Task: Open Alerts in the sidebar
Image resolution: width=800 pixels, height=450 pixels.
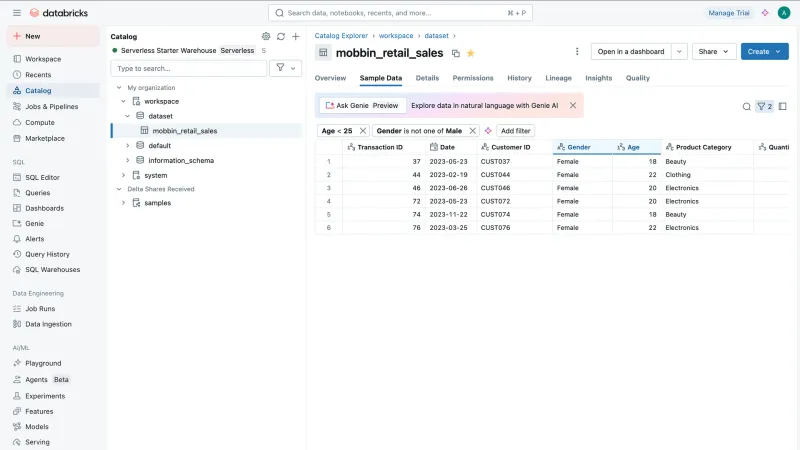Action: point(53,239)
